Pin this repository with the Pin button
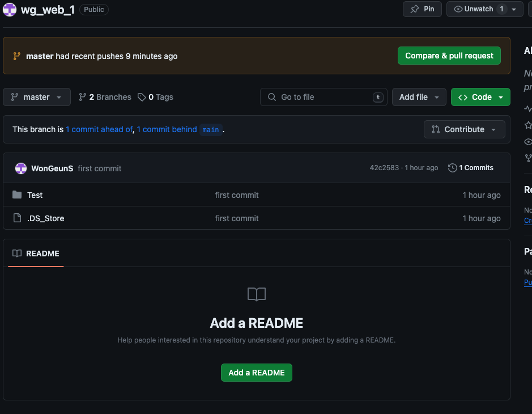Screen dimensions: 532x414 pos(422,9)
